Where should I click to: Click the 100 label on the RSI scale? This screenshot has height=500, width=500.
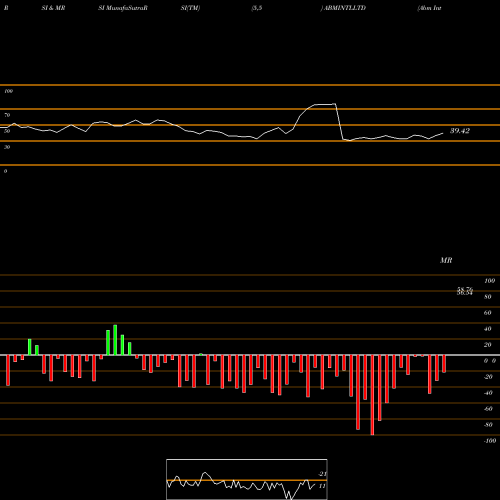[8, 91]
